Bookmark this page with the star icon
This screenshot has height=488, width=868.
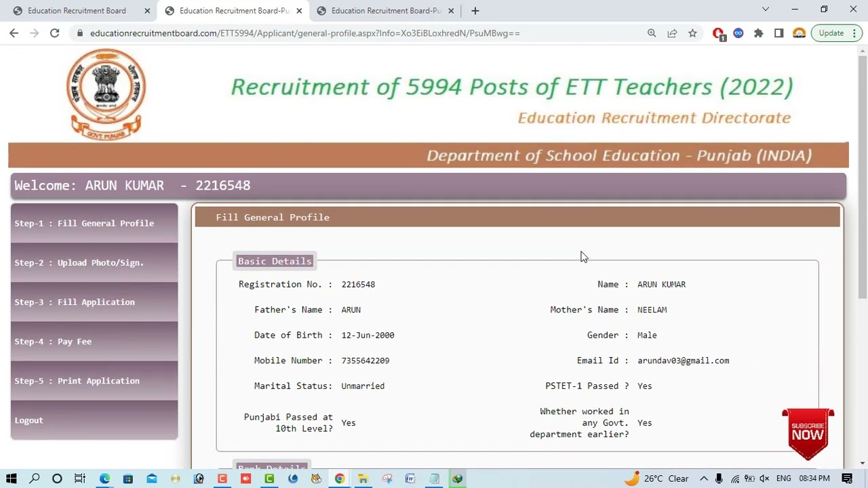(x=692, y=33)
